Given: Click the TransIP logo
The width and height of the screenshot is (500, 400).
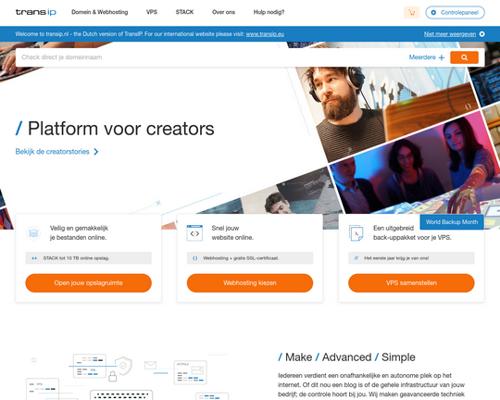Looking at the screenshot, I should (36, 12).
